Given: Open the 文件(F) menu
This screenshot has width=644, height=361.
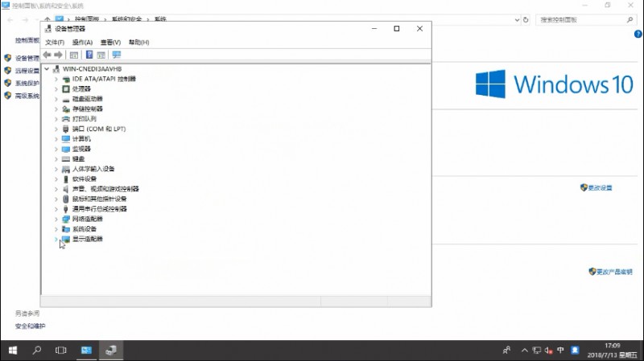Looking at the screenshot, I should pyautogui.click(x=55, y=43).
